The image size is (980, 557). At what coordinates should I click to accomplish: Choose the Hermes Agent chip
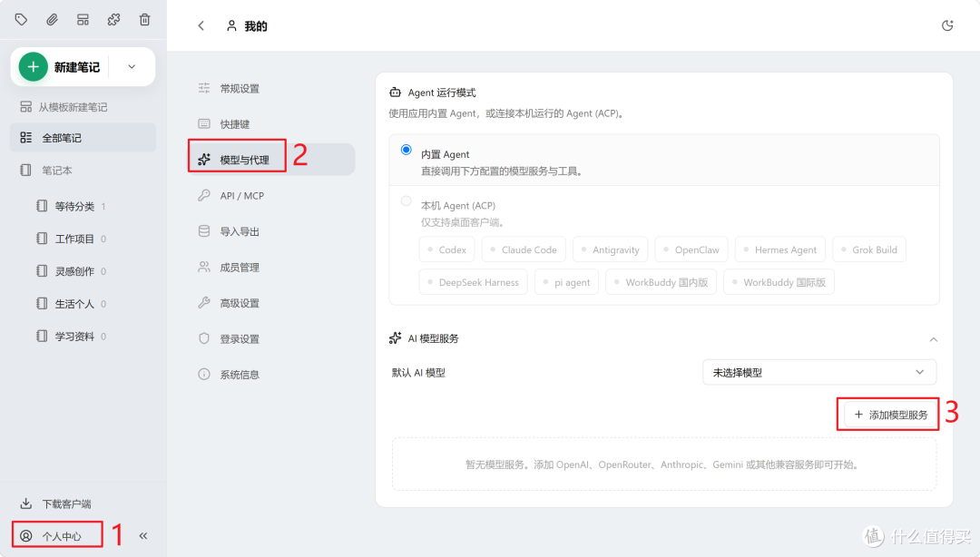pyautogui.click(x=780, y=249)
